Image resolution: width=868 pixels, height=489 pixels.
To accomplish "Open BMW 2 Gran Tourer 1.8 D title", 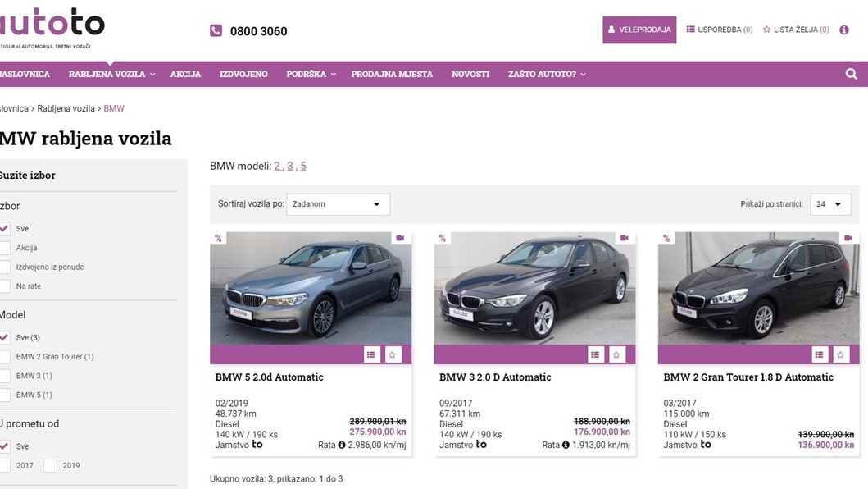I will tap(748, 377).
